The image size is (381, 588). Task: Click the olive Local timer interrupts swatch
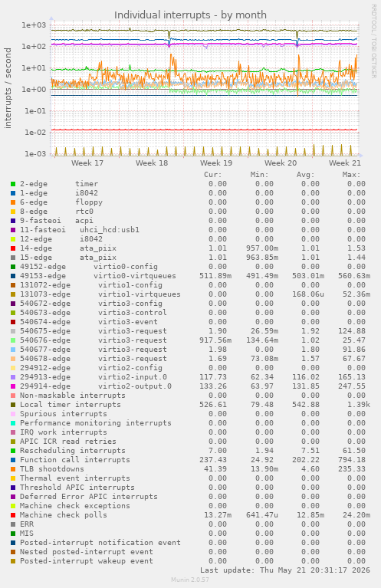(x=13, y=405)
